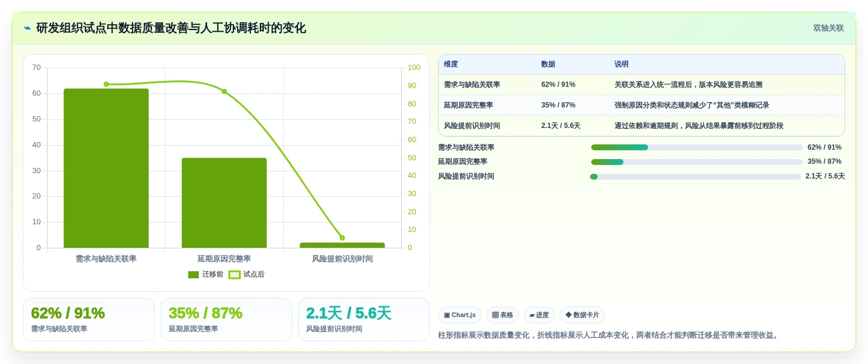Click table cell 2.1天 / 5.6天

click(x=561, y=126)
